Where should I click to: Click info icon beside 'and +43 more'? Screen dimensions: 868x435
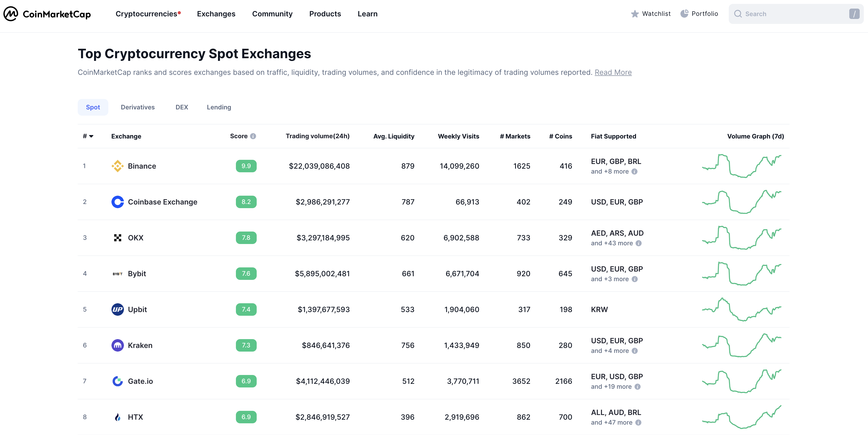639,243
